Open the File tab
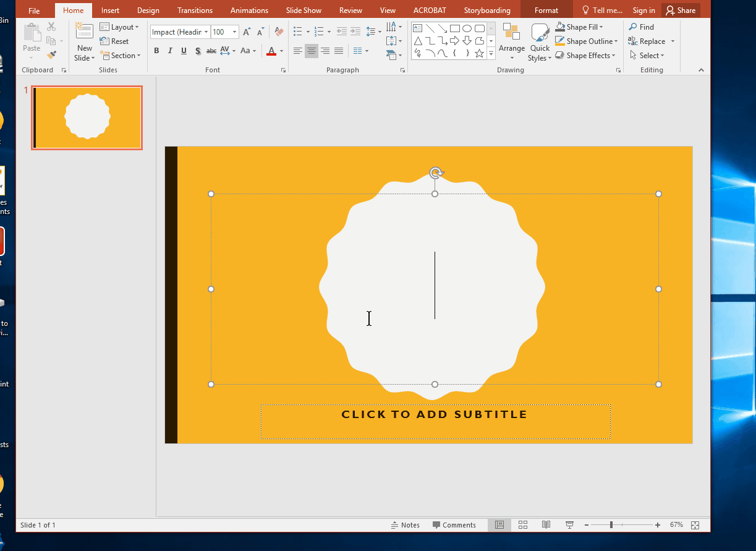This screenshot has width=756, height=551. tap(34, 11)
